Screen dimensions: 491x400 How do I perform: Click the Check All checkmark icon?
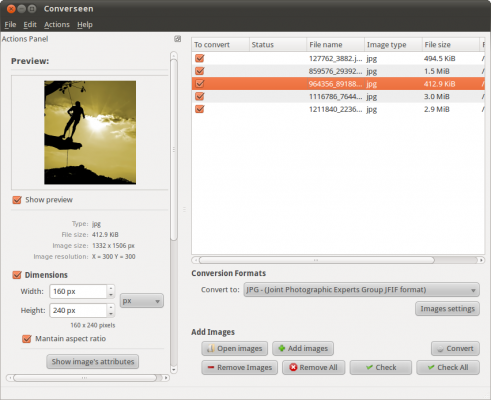point(431,367)
